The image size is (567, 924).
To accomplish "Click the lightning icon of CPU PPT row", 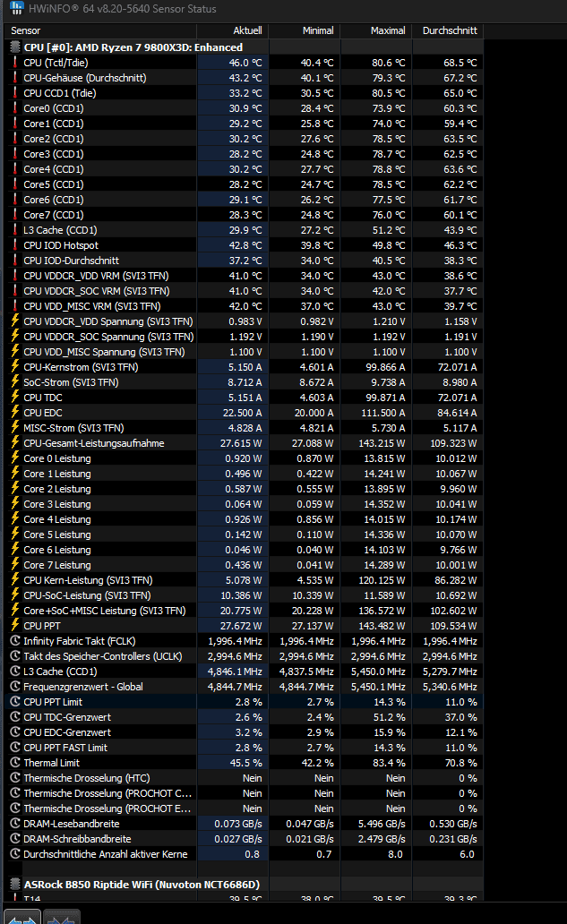I will tap(15, 625).
